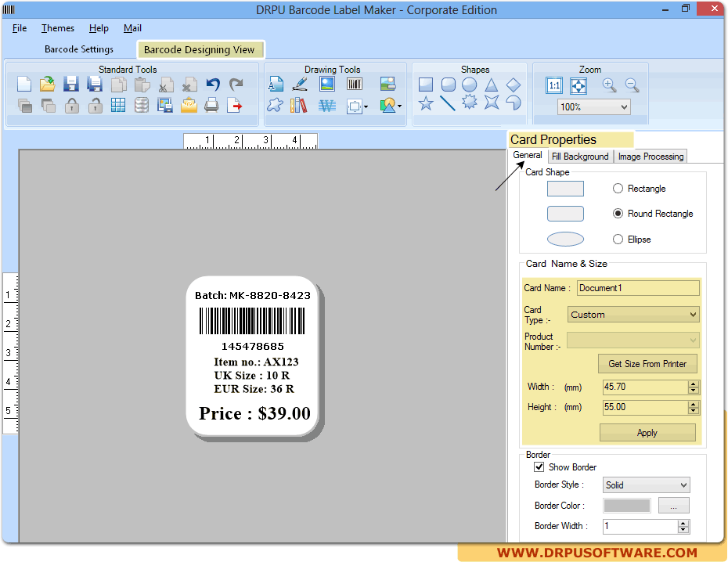Select the General properties tab
The height and width of the screenshot is (562, 728).
(x=528, y=156)
